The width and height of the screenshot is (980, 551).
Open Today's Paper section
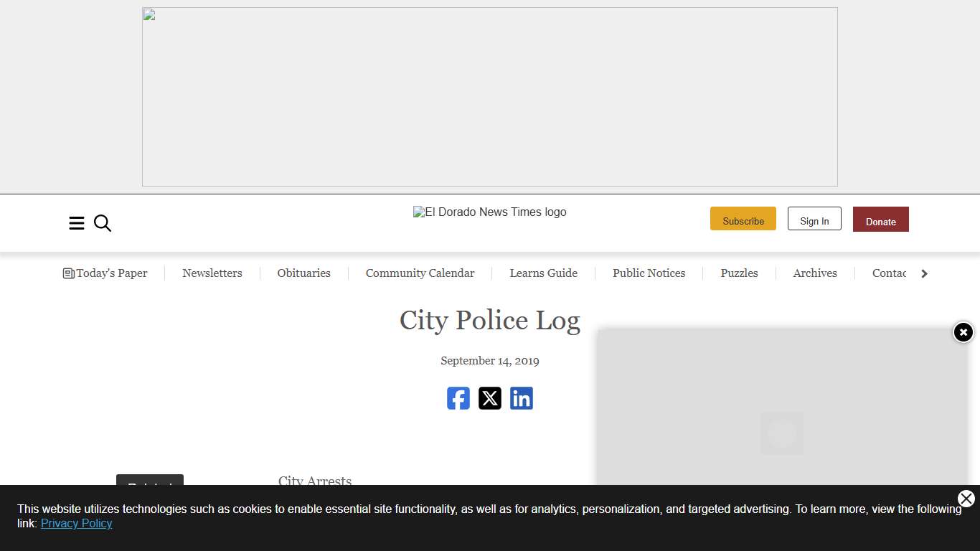105,273
